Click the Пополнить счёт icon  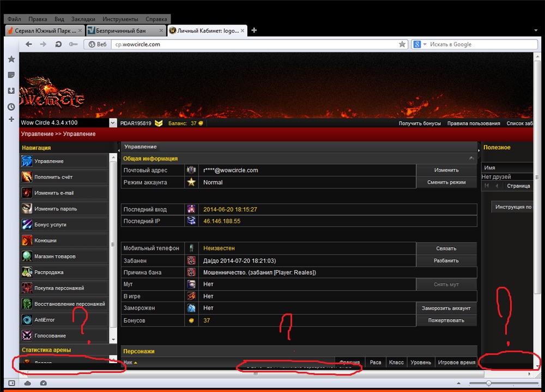coord(27,177)
